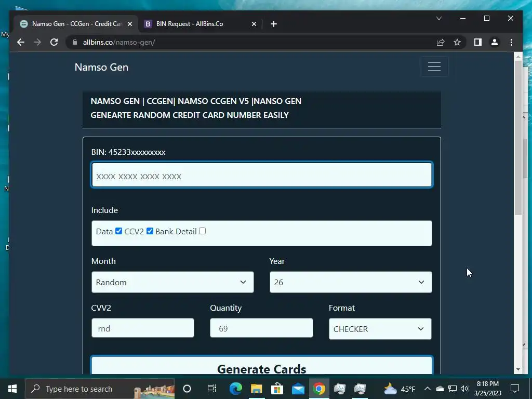Click the Generate Cards button

point(262,365)
